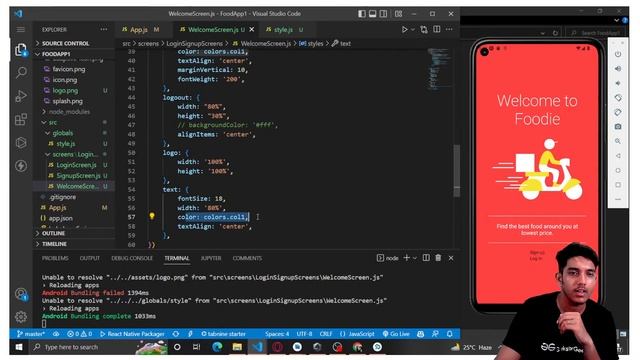
Task: Toggle secondary sidebar layout icon
Action: [383, 14]
